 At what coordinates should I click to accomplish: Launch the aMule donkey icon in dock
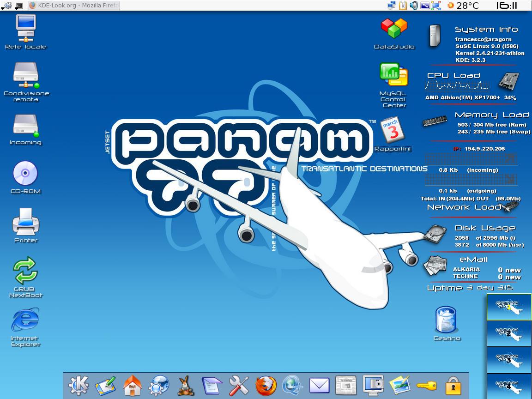[x=186, y=386]
